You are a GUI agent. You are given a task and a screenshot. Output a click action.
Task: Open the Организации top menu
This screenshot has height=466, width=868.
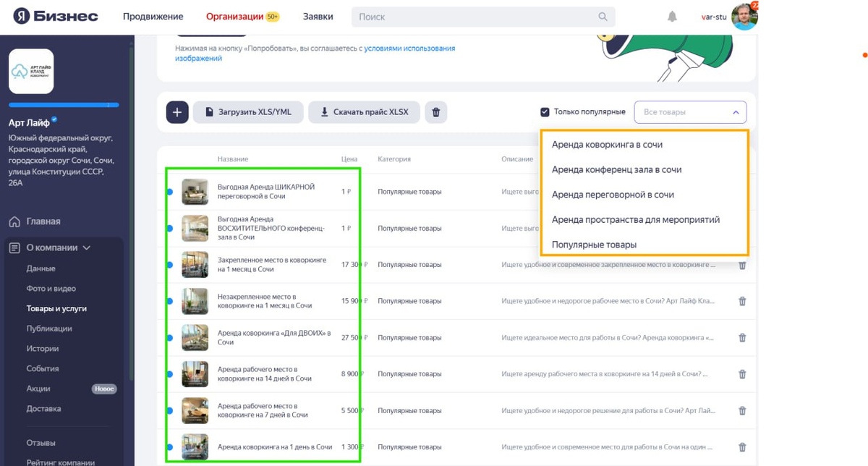[234, 17]
